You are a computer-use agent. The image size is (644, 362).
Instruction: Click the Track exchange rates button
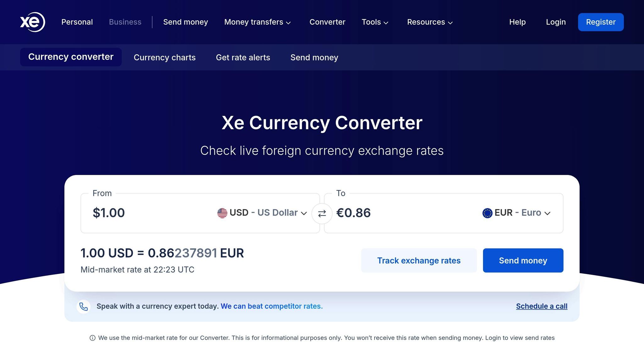(419, 261)
